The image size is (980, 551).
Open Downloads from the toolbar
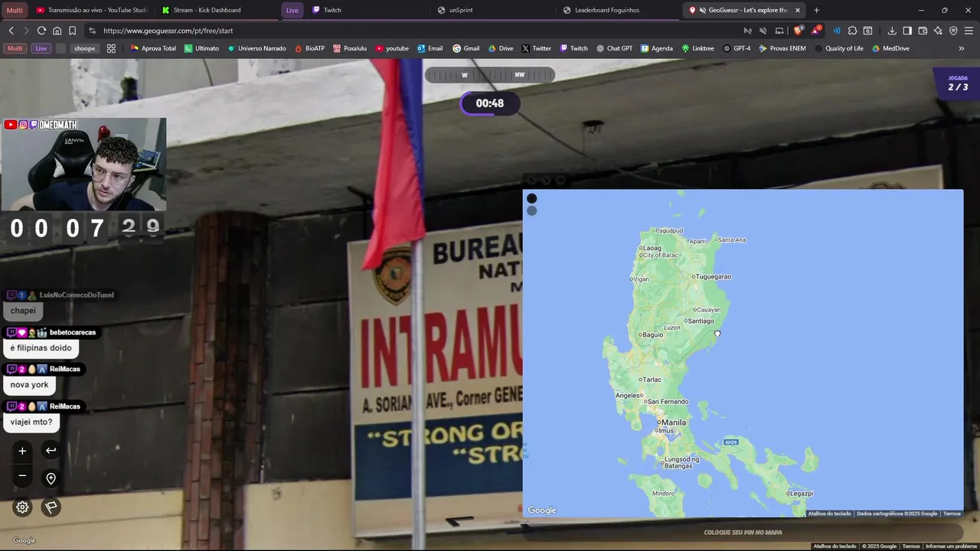[x=892, y=31]
